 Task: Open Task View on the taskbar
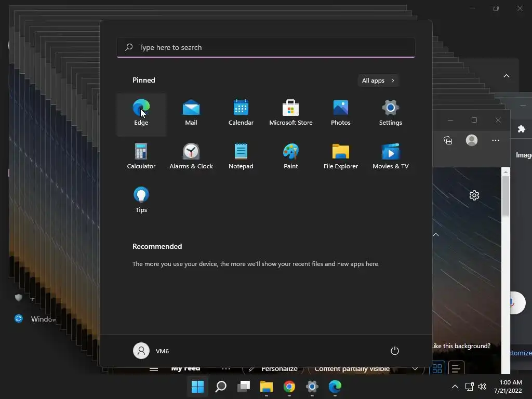point(244,387)
